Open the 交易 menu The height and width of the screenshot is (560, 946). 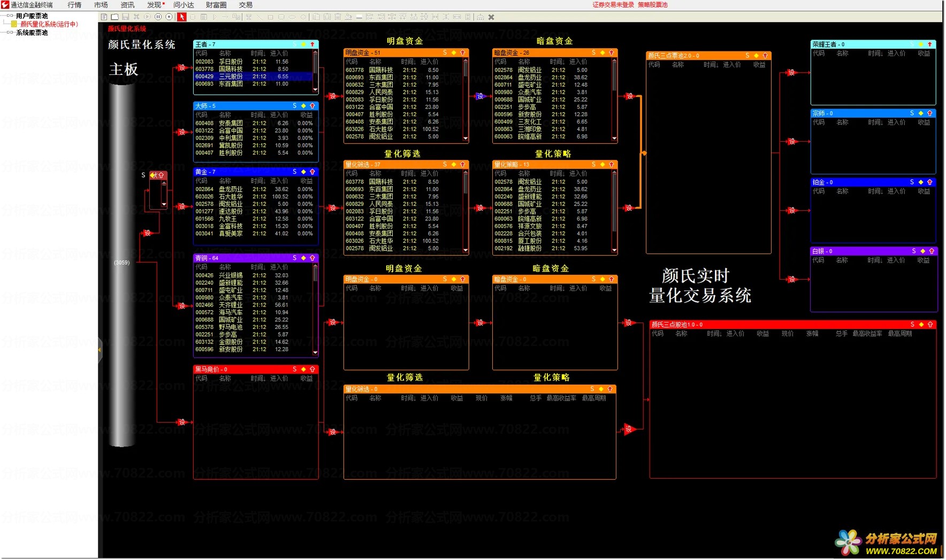pos(246,5)
